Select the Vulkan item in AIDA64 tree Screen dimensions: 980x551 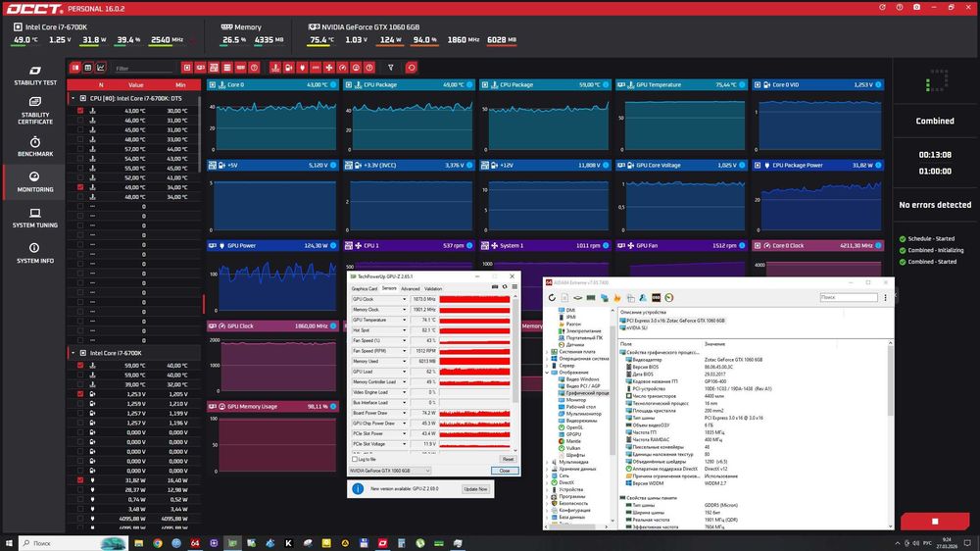coord(573,448)
